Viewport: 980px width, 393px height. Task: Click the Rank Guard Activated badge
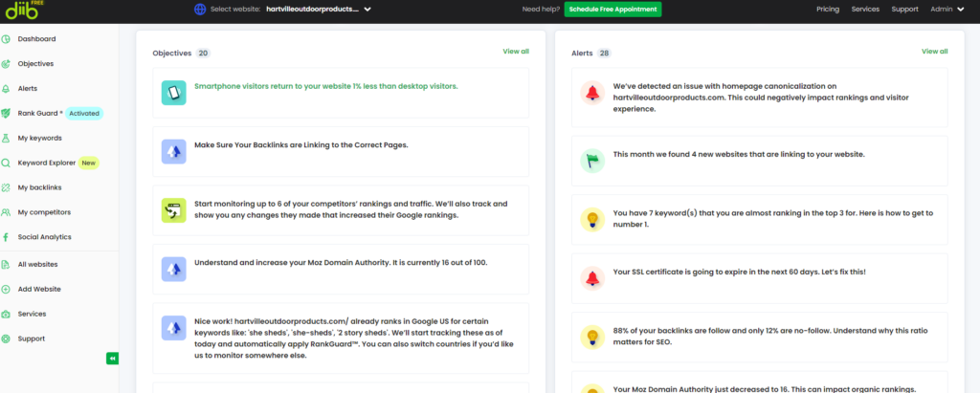[84, 114]
